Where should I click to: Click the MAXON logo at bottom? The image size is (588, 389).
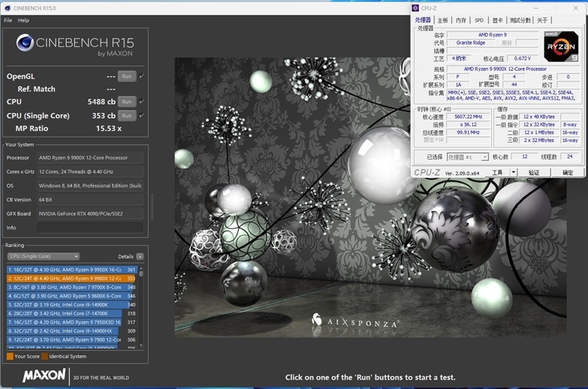point(44,376)
